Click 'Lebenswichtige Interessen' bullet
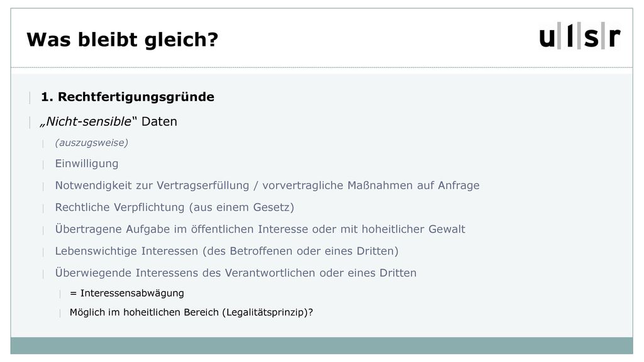 pos(226,251)
